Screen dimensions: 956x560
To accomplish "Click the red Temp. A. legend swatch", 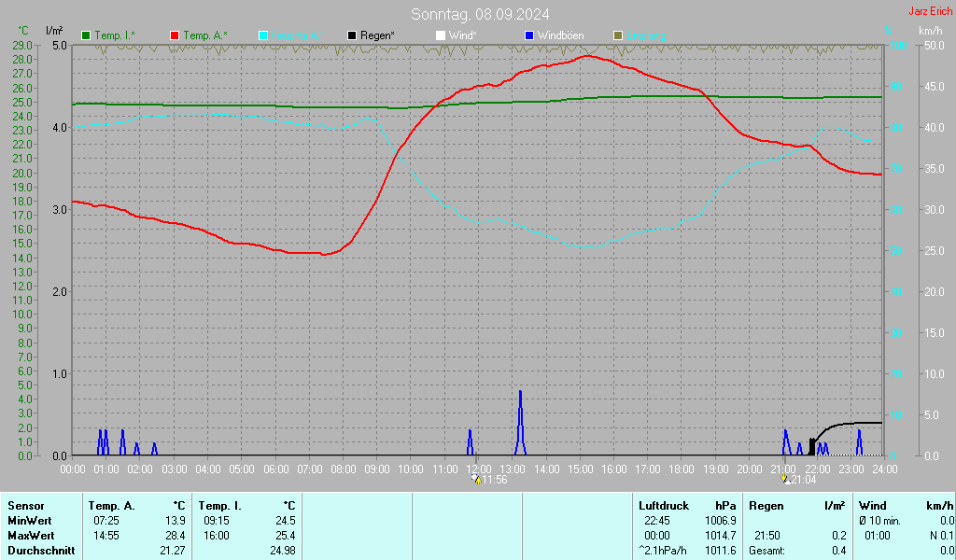I will tap(175, 35).
